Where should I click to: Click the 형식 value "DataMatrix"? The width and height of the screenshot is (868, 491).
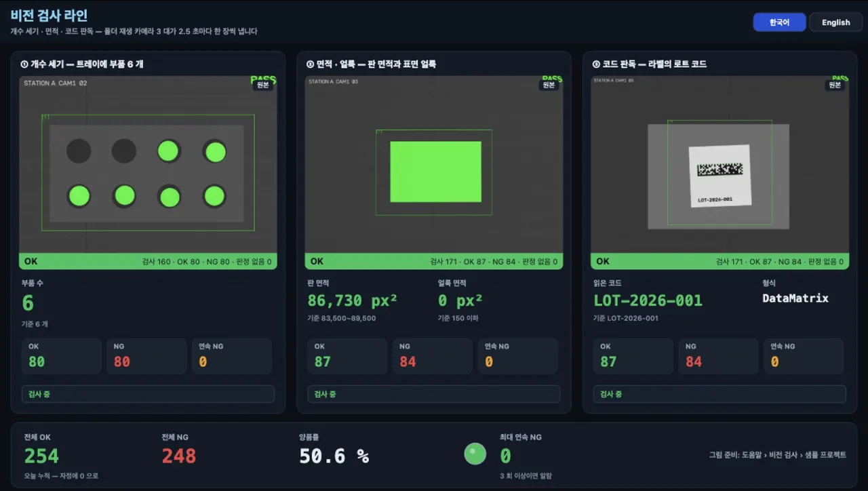795,298
